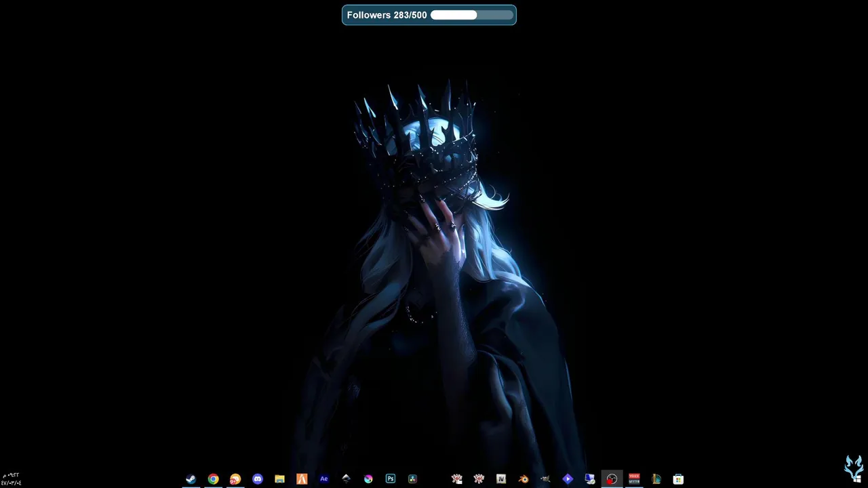
Task: Open the white diamond-shaped app icon
Action: pos(346,479)
